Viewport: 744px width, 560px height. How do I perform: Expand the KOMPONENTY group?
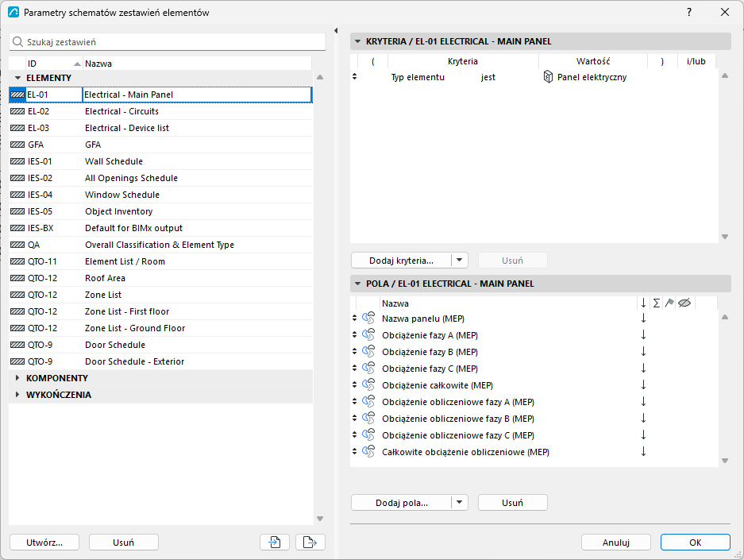(17, 378)
